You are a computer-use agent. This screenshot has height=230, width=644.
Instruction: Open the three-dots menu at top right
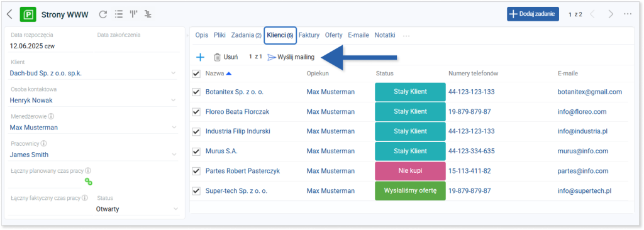tap(627, 14)
